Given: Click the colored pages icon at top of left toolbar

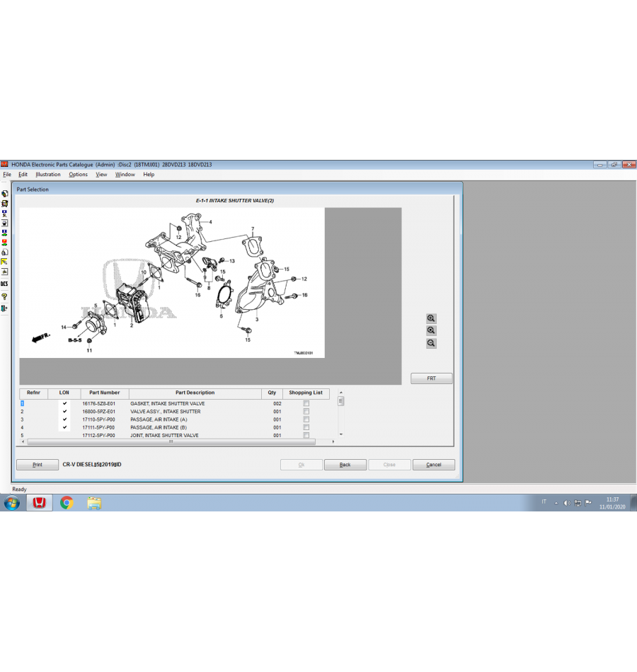Looking at the screenshot, I should point(5,194).
